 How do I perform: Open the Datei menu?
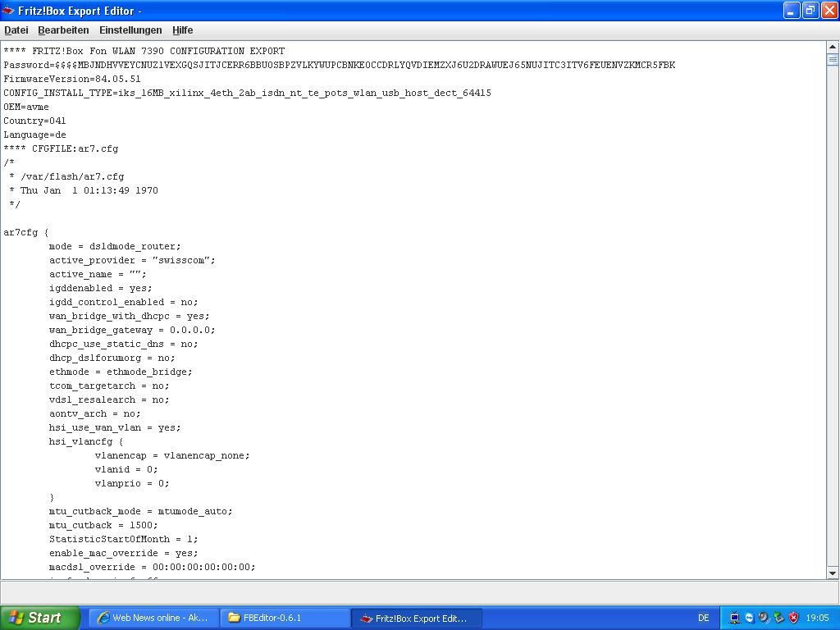coord(16,30)
